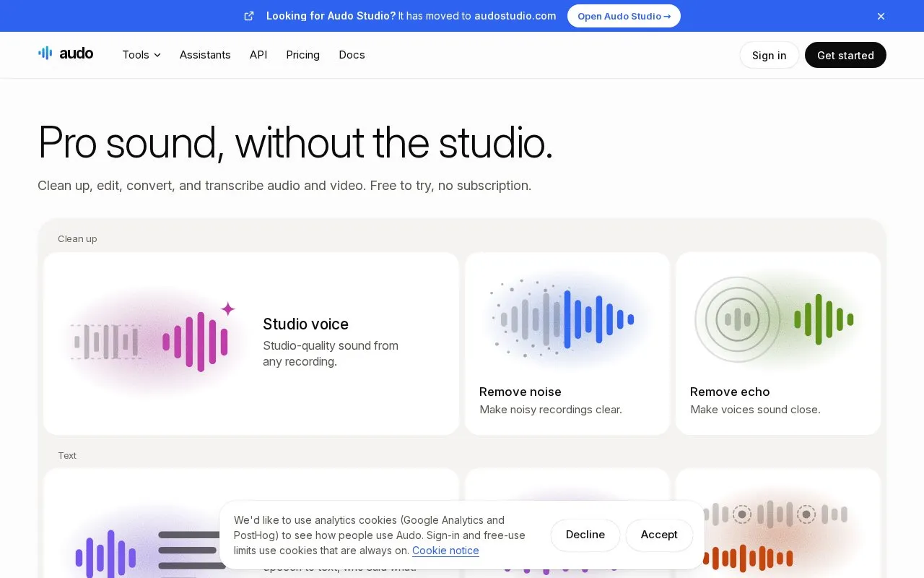Decline analytics cookies
This screenshot has height=578, width=924.
point(585,535)
